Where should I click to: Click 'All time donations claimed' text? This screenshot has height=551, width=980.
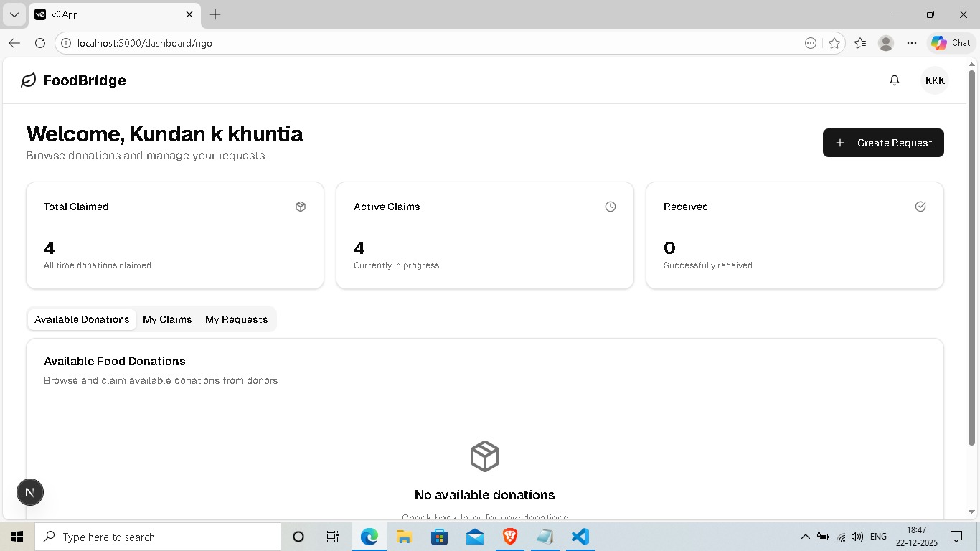tap(98, 265)
